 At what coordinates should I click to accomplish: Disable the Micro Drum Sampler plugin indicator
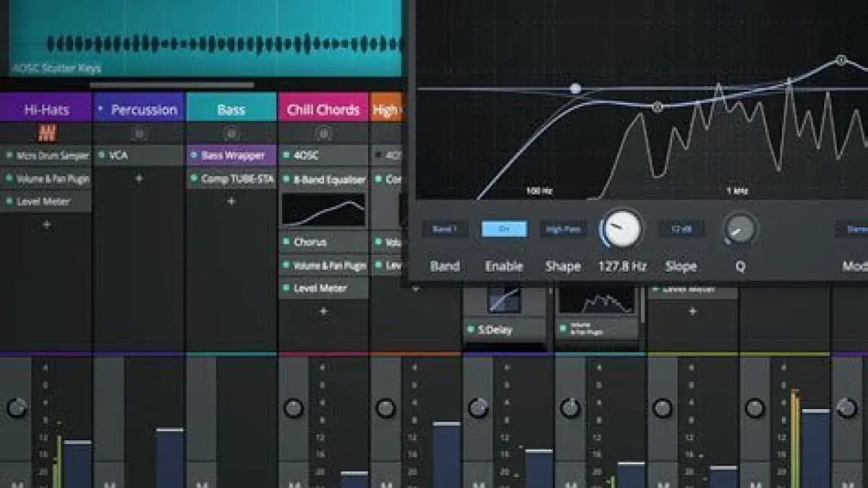click(9, 156)
